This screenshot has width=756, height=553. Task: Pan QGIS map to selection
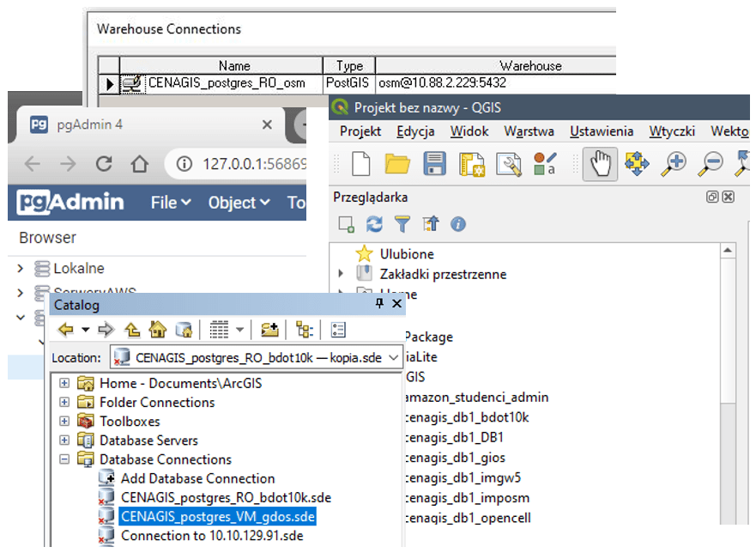[x=637, y=164]
